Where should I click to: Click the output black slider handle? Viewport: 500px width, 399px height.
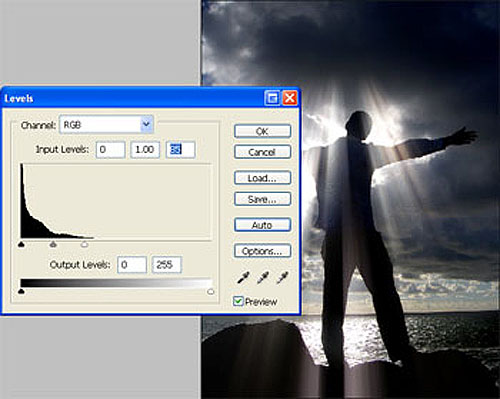click(x=21, y=292)
